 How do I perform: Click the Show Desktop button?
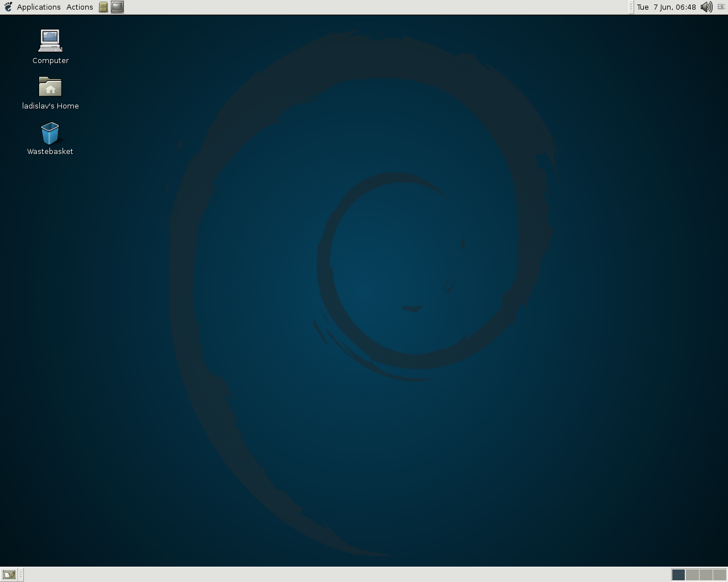click(9, 575)
